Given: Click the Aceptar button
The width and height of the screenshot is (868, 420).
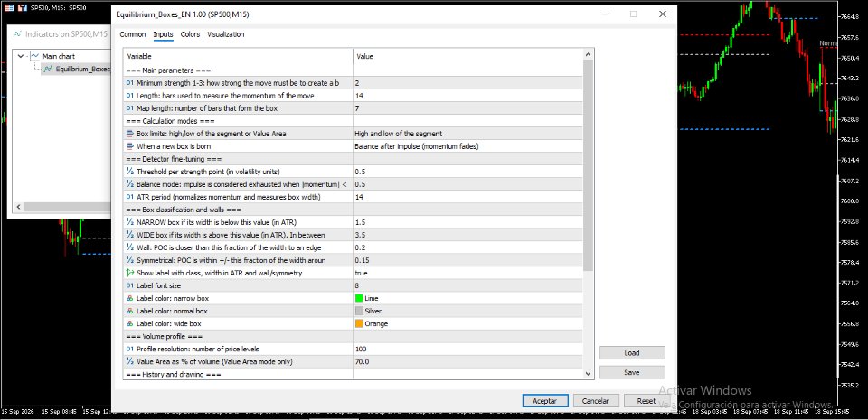Looking at the screenshot, I should (x=545, y=401).
